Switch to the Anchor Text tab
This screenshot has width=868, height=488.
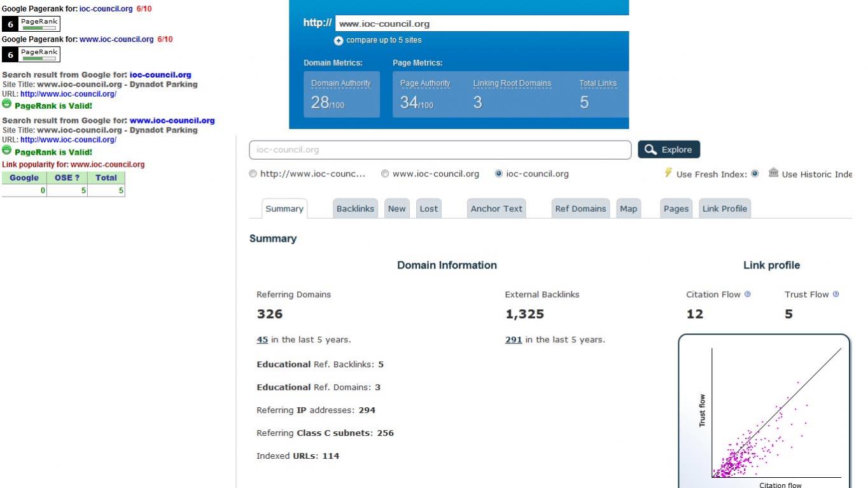click(x=496, y=209)
